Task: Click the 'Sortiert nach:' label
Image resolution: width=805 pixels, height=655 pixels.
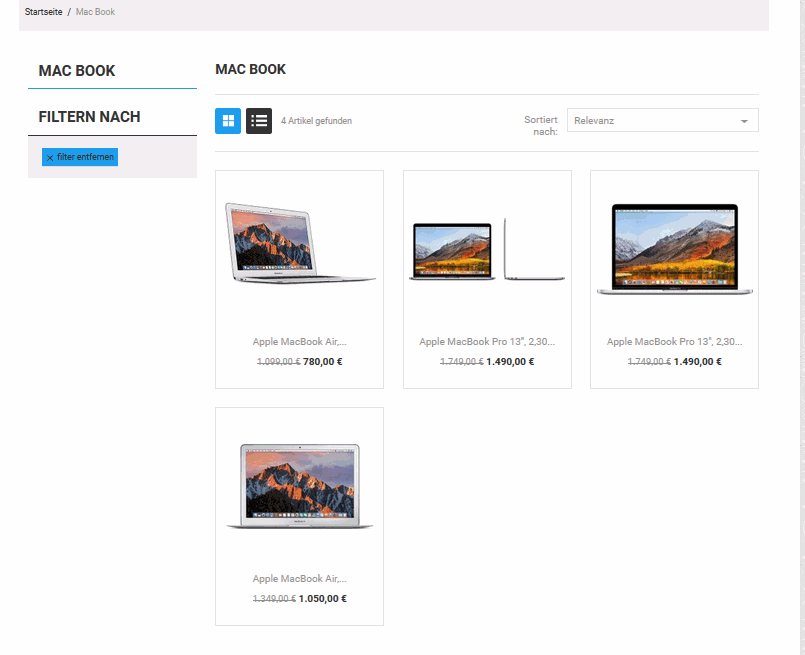Action: click(x=541, y=125)
